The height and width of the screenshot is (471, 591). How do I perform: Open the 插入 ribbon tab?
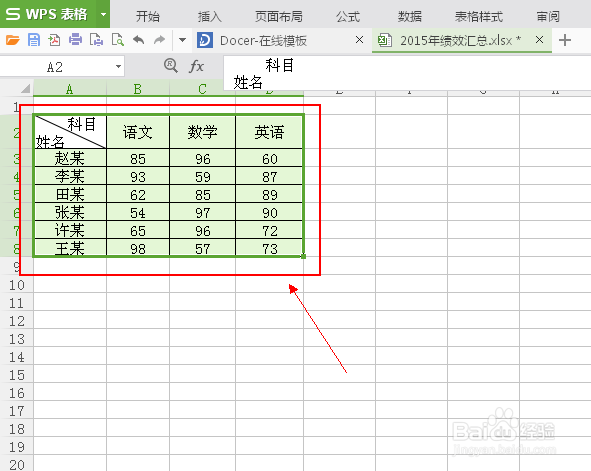pos(210,16)
